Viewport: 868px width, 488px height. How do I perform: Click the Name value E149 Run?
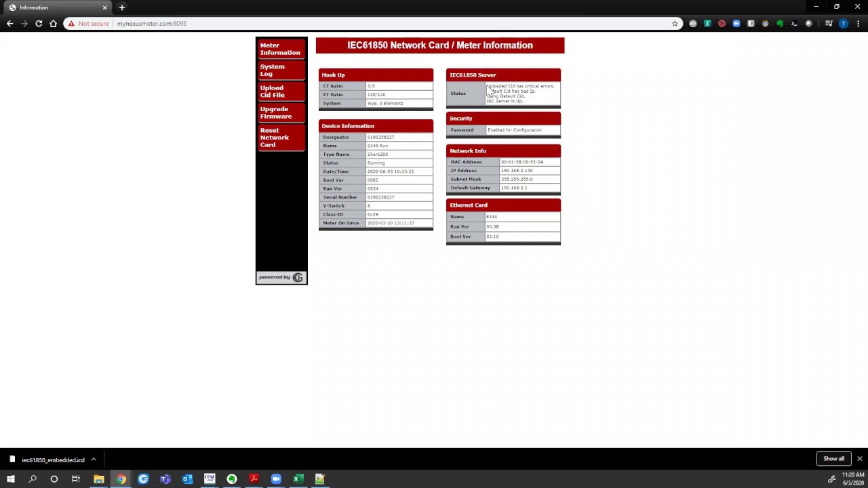pos(378,146)
